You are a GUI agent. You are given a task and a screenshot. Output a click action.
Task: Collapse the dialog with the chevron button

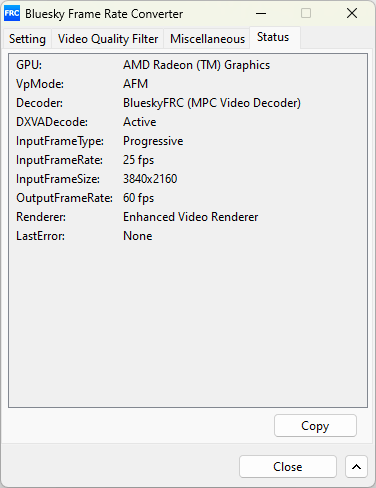[356, 467]
